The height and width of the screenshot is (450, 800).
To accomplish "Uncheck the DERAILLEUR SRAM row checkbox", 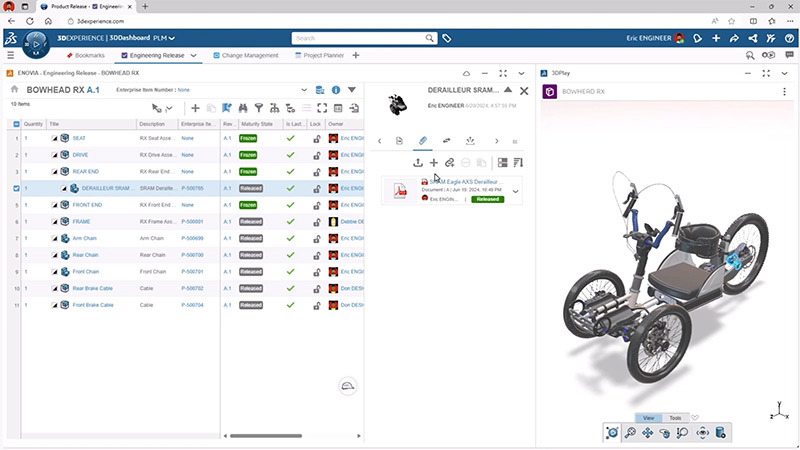I will [x=16, y=188].
